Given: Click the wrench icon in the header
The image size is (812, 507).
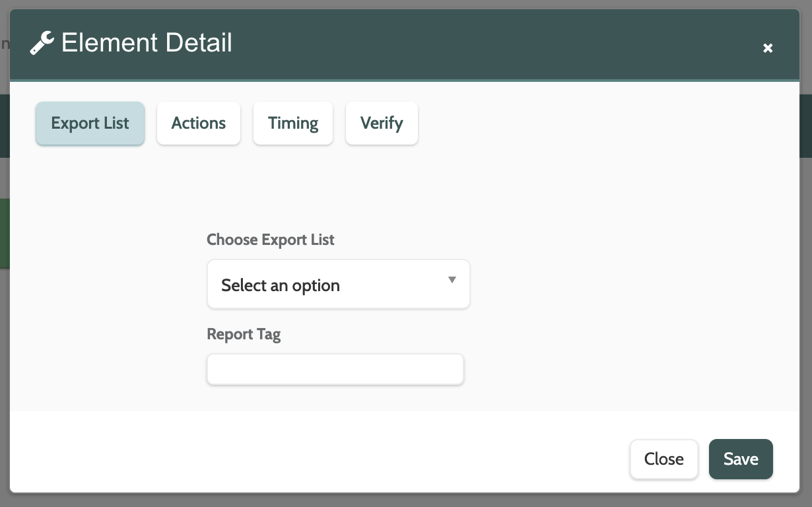Looking at the screenshot, I should coord(42,44).
